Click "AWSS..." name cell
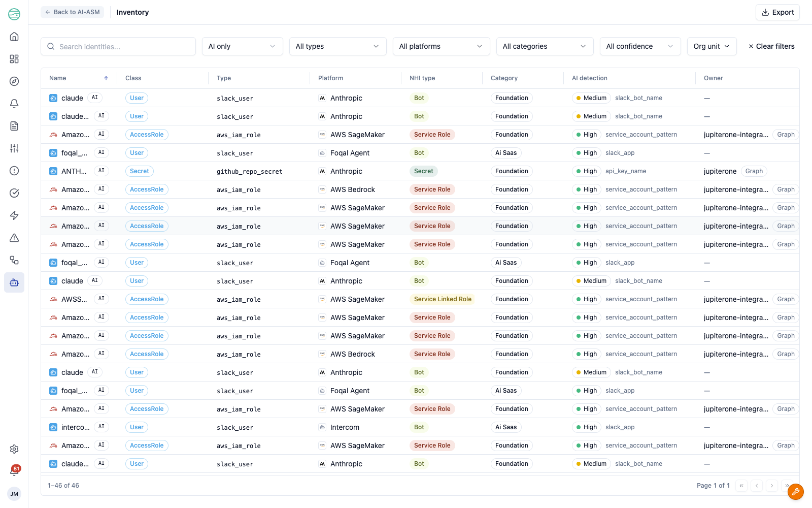 [74, 299]
